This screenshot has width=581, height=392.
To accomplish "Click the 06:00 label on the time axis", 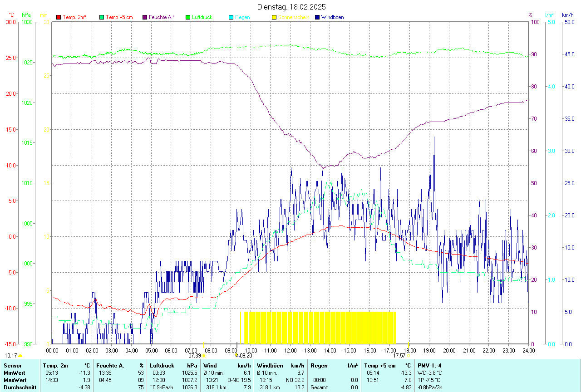I will 171,350.
